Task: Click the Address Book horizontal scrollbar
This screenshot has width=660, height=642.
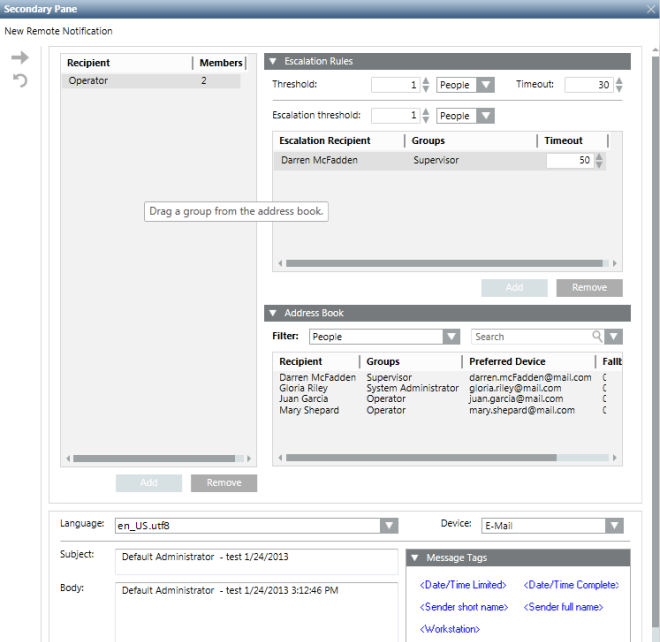Action: pyautogui.click(x=420, y=458)
